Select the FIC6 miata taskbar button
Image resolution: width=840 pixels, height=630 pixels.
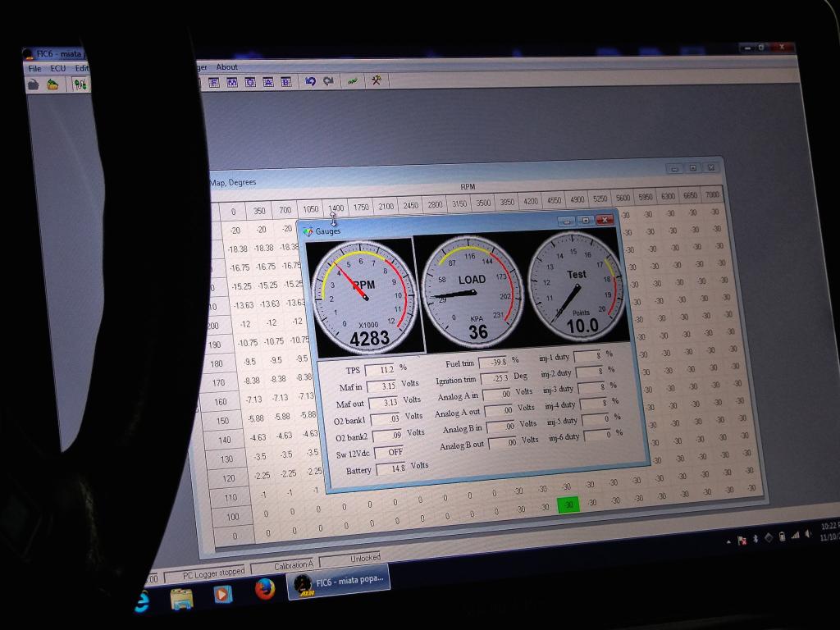click(339, 582)
